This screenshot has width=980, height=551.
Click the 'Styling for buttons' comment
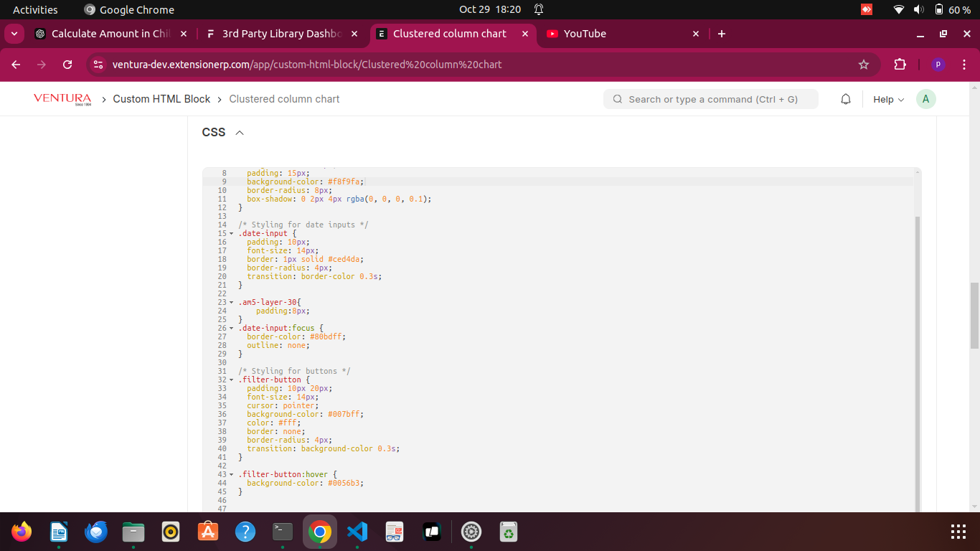294,371
